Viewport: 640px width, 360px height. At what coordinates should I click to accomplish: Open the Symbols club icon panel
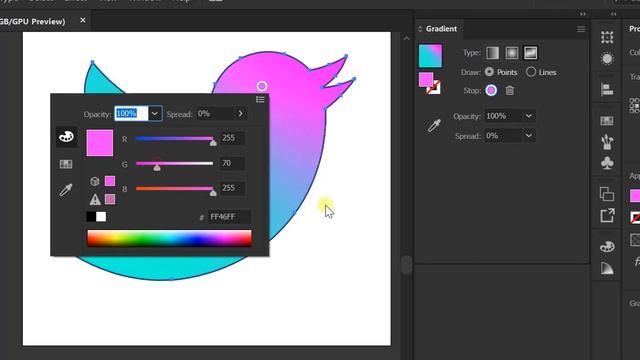tap(607, 163)
